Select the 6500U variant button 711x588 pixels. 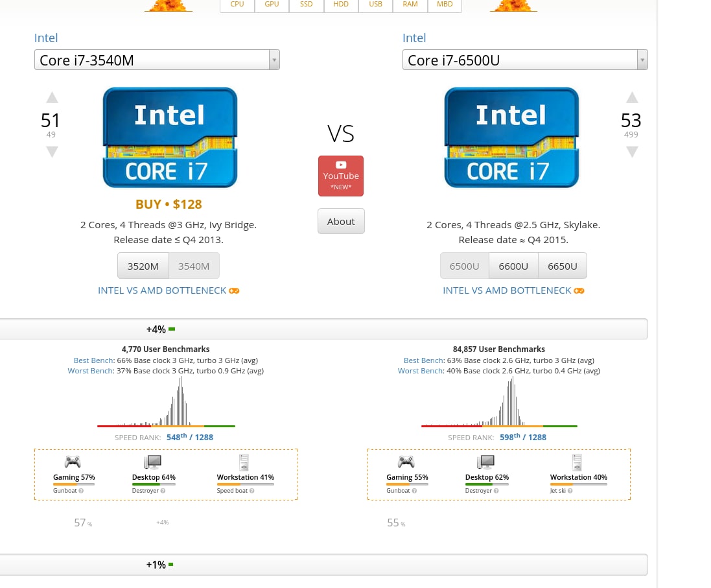464,266
